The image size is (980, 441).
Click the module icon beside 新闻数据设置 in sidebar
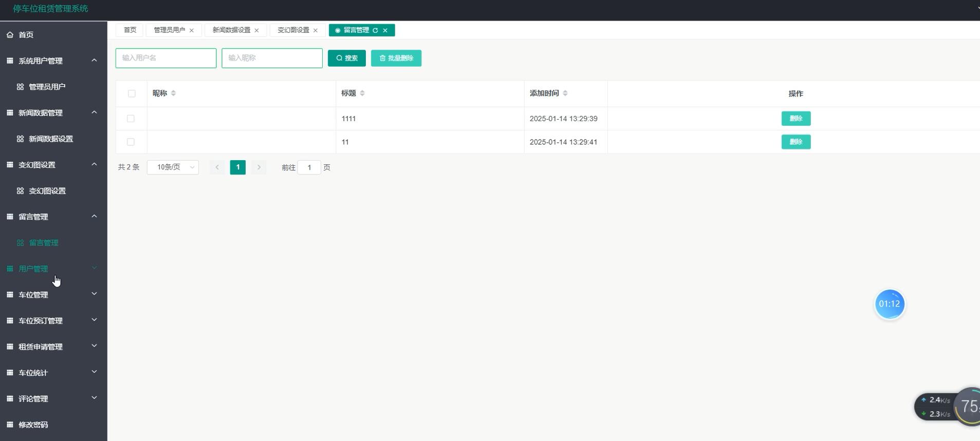pos(20,139)
